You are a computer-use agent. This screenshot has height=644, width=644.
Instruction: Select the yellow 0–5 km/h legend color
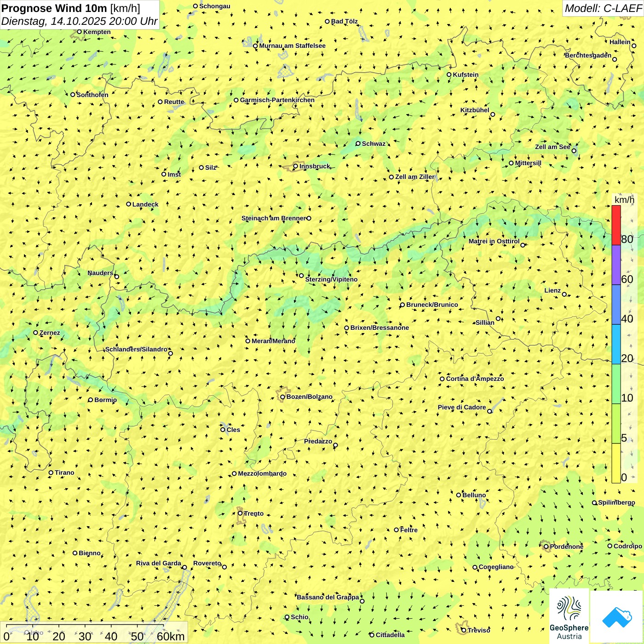pos(616,463)
